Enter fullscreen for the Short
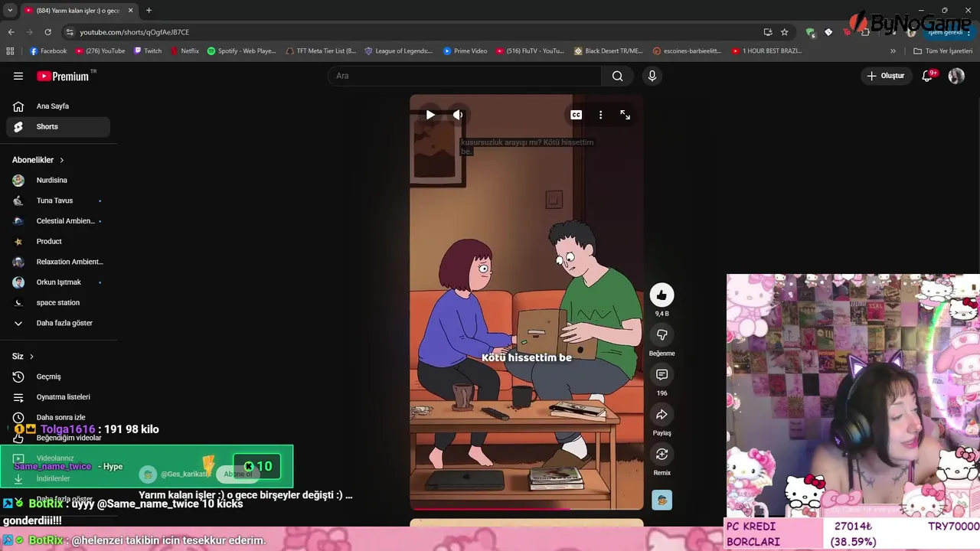 click(x=626, y=115)
